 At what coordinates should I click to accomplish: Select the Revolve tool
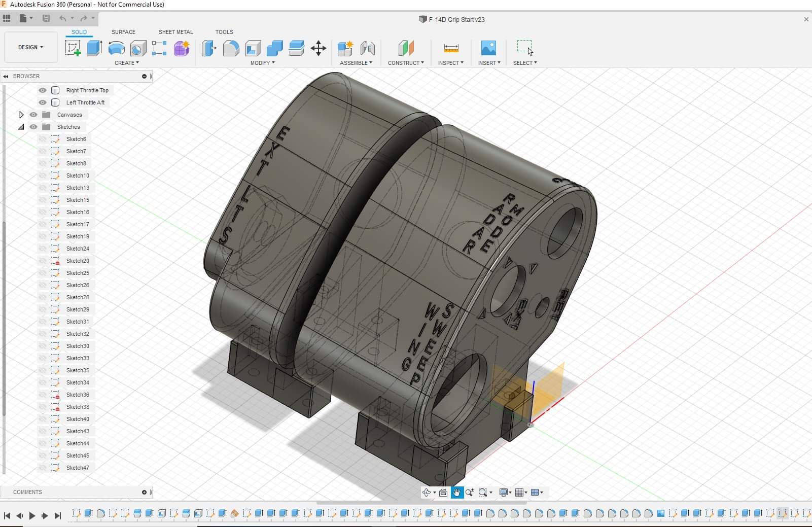point(117,48)
